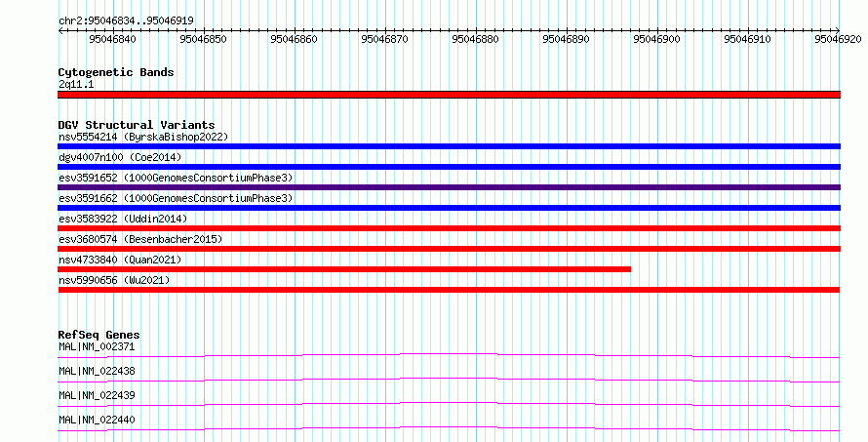Image resolution: width=868 pixels, height=442 pixels.
Task: Open transcript MAL|NM_002371 label
Action: [x=97, y=346]
